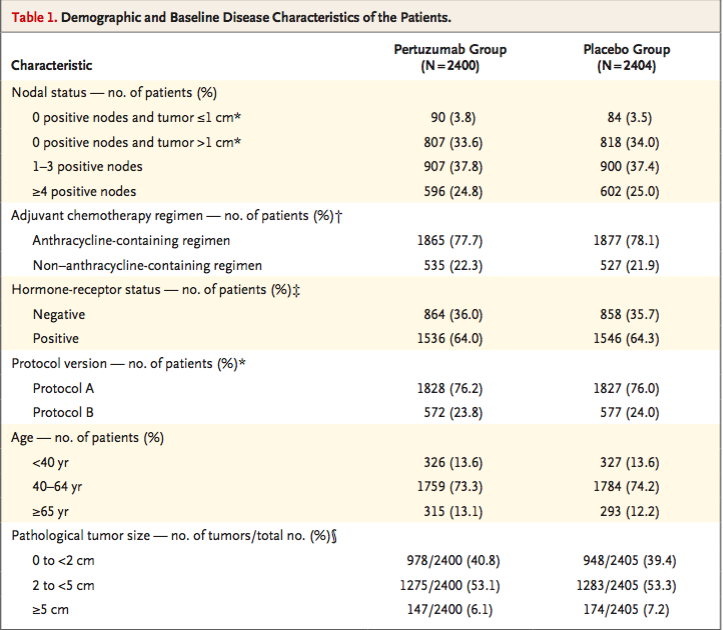Click the '1–3 positive nodes' row label
The width and height of the screenshot is (723, 630).
(87, 167)
